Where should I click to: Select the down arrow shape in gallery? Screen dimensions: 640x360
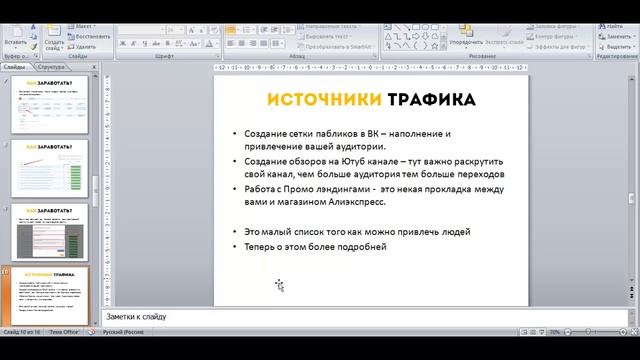tap(425, 37)
